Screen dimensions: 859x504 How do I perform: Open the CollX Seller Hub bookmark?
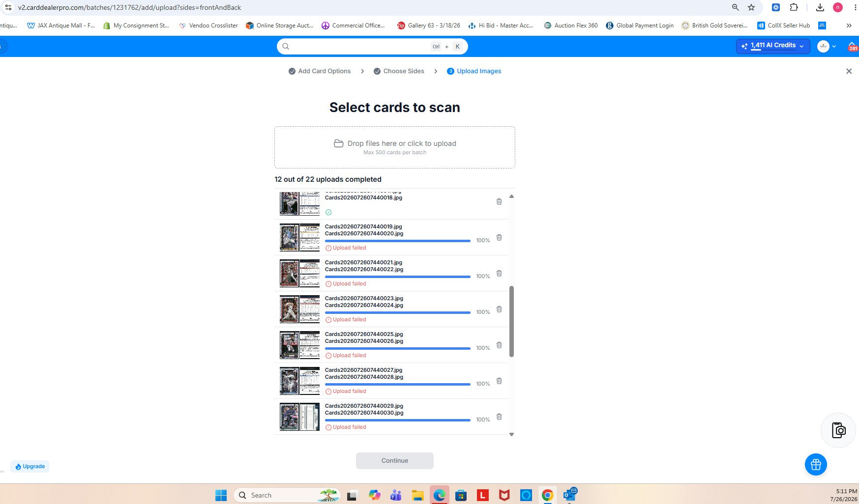[x=784, y=26]
